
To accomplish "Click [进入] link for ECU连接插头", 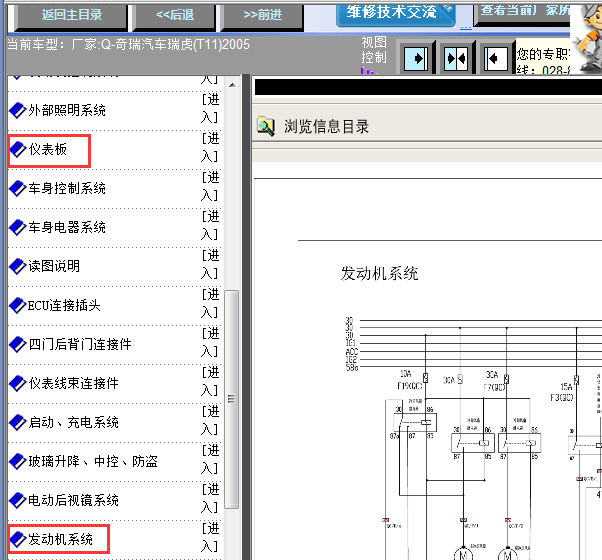I will tap(210, 304).
